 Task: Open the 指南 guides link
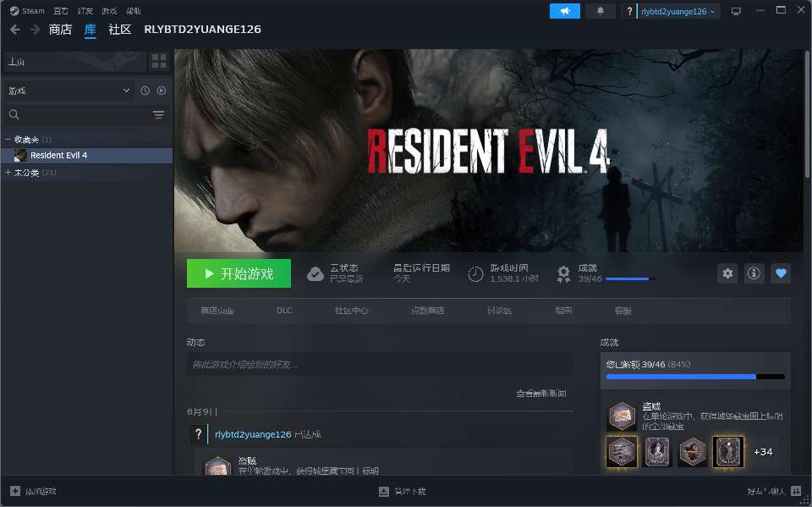click(x=563, y=311)
